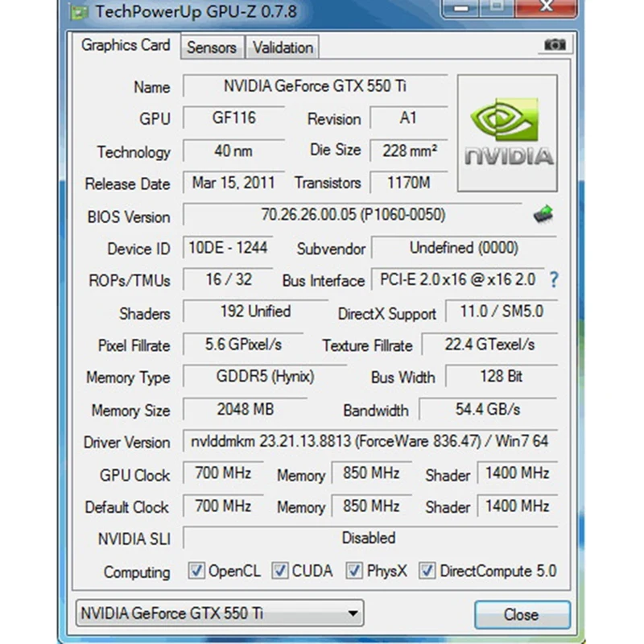Click the Release Date field Mar 15, 2011
644x644 pixels.
[x=233, y=183]
